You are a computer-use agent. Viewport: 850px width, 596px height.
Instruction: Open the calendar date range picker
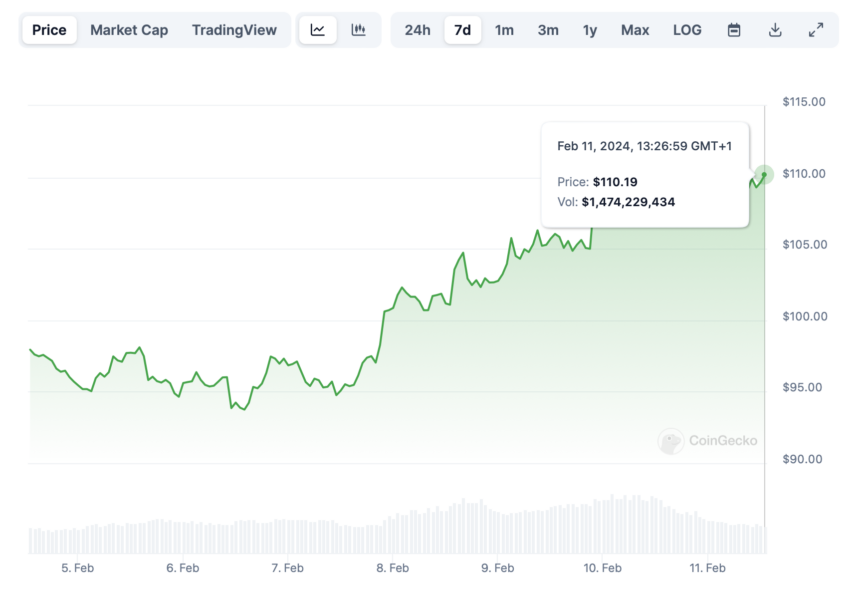(x=734, y=30)
